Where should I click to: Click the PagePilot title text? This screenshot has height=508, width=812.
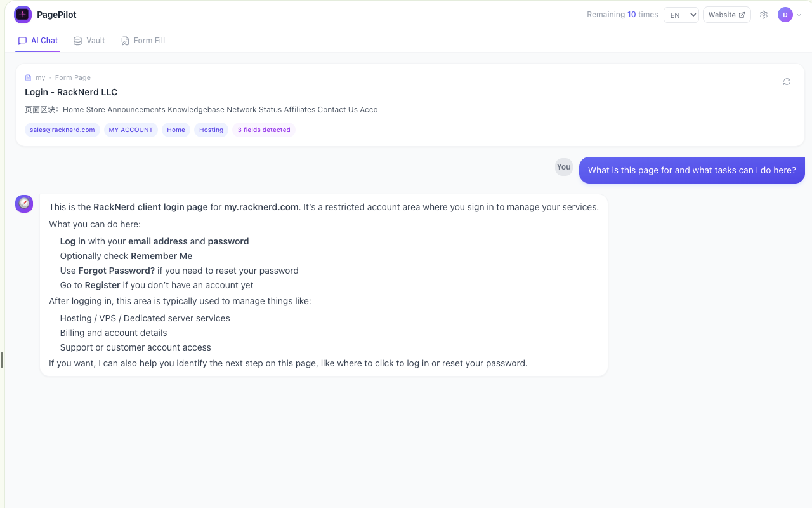pos(56,15)
